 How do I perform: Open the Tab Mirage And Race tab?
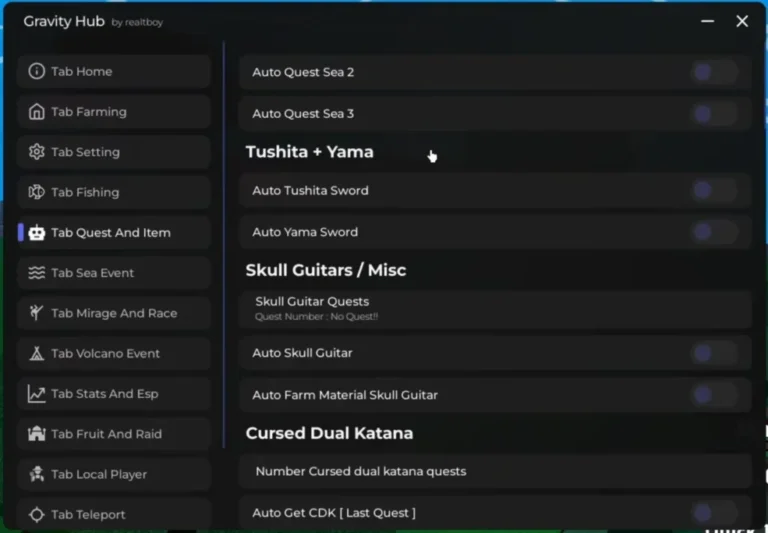114,313
